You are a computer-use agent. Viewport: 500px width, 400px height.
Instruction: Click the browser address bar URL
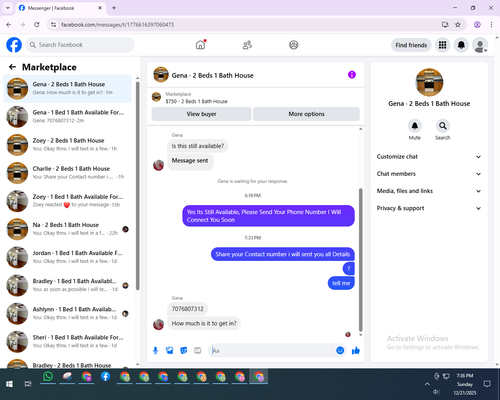click(117, 25)
